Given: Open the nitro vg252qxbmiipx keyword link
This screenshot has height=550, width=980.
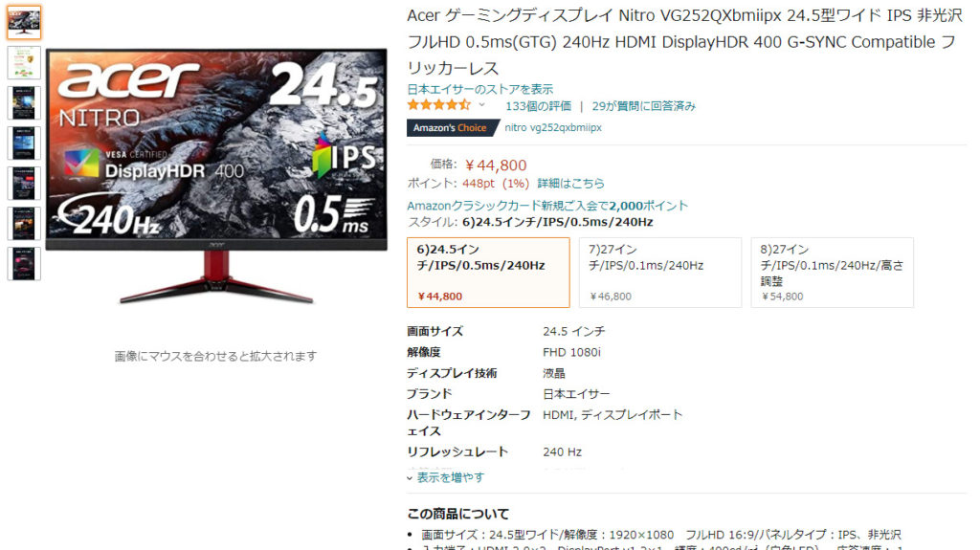Looking at the screenshot, I should point(553,127).
